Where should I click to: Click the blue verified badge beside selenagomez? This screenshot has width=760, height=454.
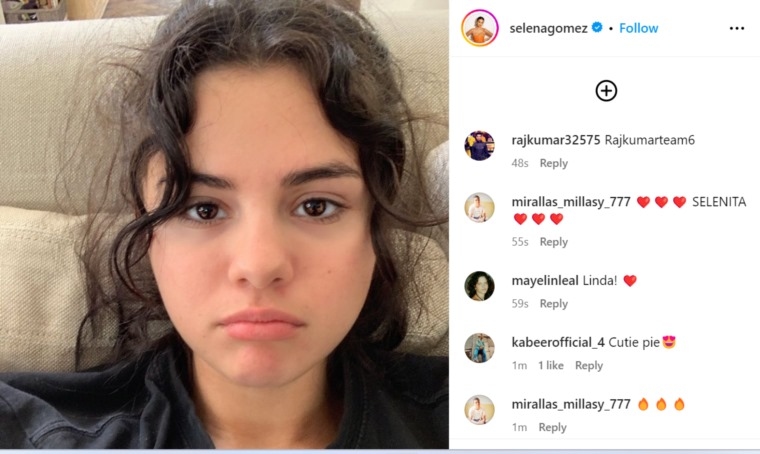point(597,28)
